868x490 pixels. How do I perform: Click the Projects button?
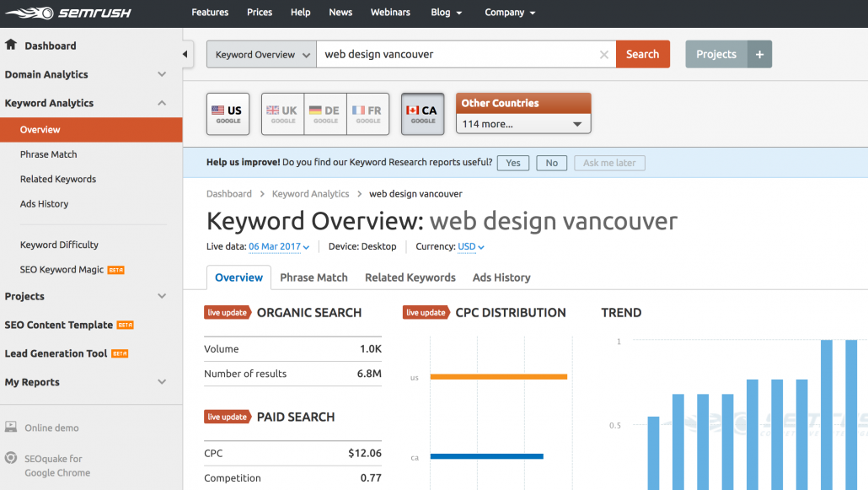point(716,54)
